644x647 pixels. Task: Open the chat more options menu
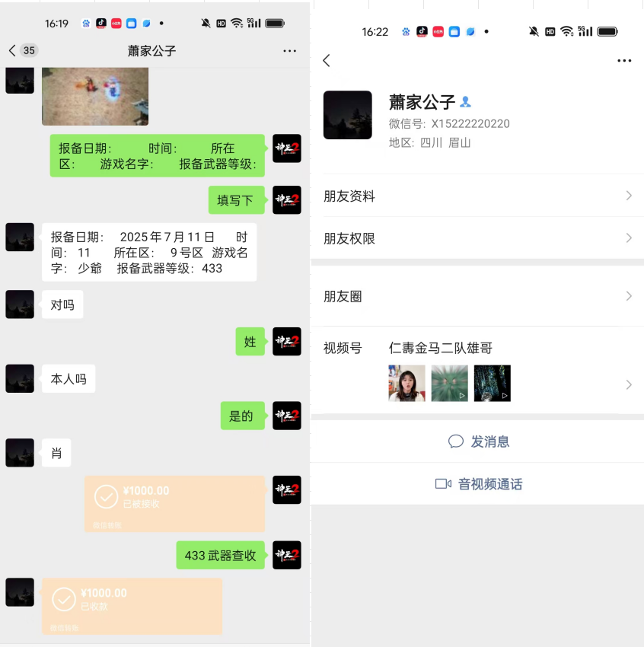[289, 51]
